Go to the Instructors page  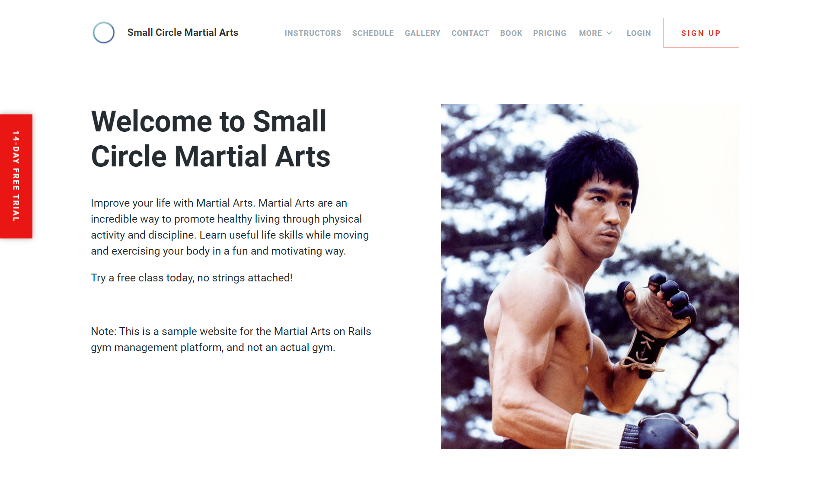click(313, 33)
